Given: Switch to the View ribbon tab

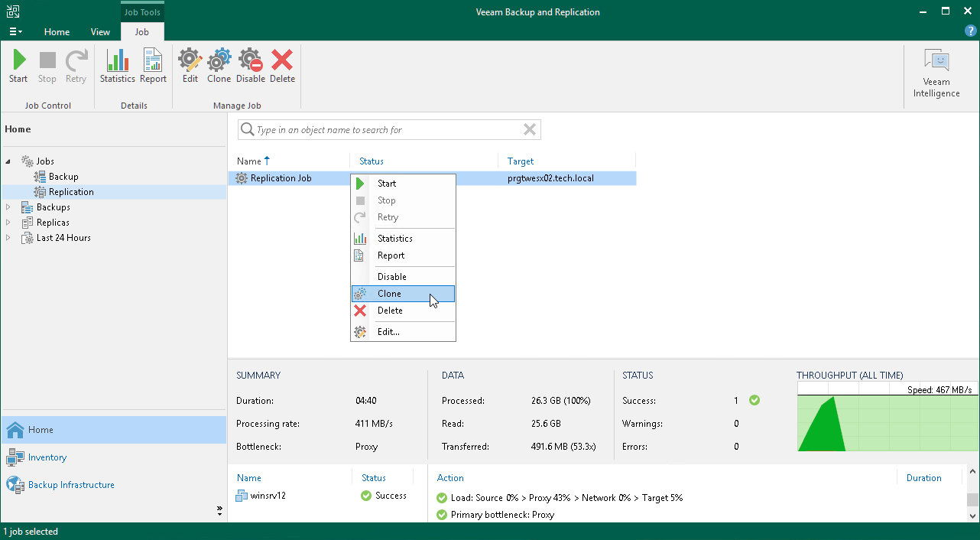Looking at the screenshot, I should [100, 32].
